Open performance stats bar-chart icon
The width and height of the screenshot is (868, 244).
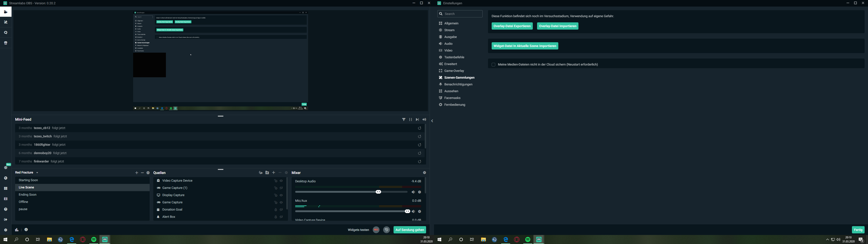(17, 230)
